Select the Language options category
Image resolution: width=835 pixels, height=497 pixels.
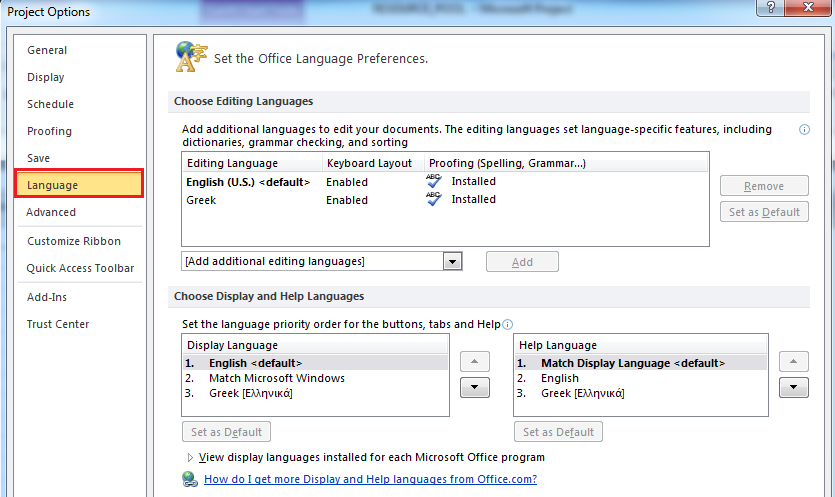tap(79, 184)
